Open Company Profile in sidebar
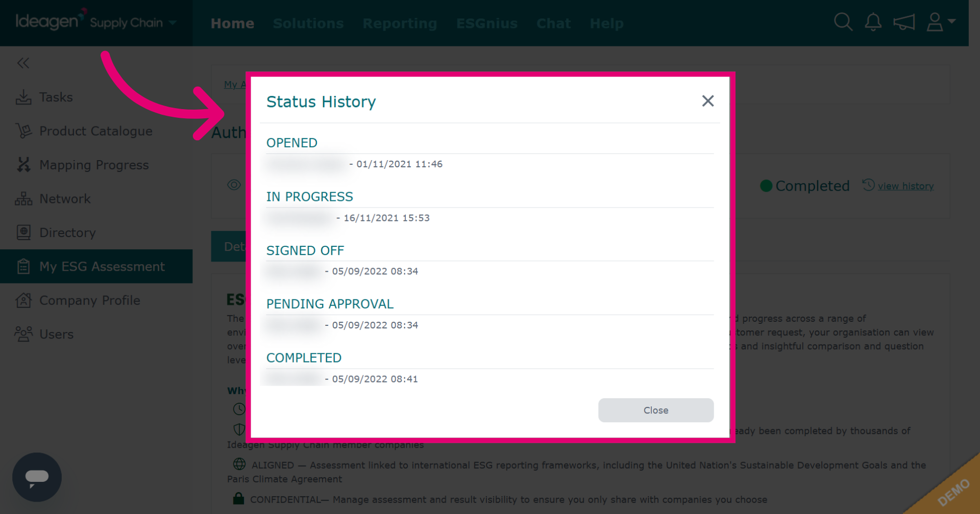 click(96, 300)
